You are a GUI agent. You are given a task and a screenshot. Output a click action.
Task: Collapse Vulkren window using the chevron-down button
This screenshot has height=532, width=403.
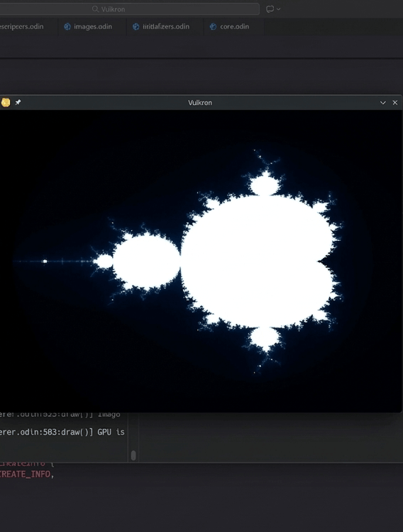pos(383,102)
